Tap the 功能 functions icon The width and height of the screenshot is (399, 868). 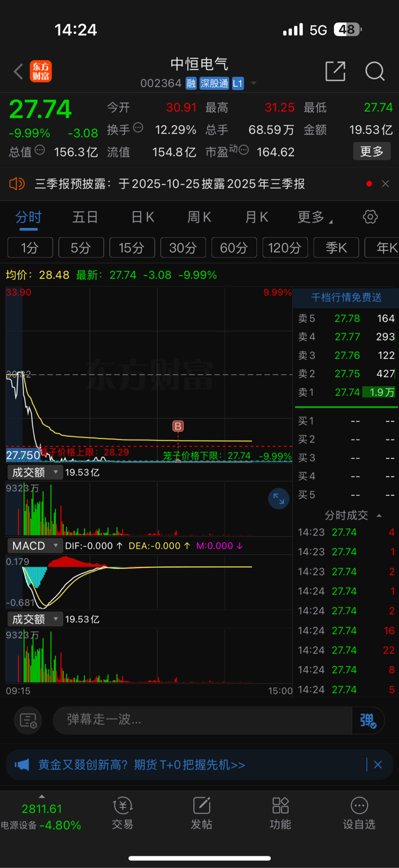coord(281,814)
